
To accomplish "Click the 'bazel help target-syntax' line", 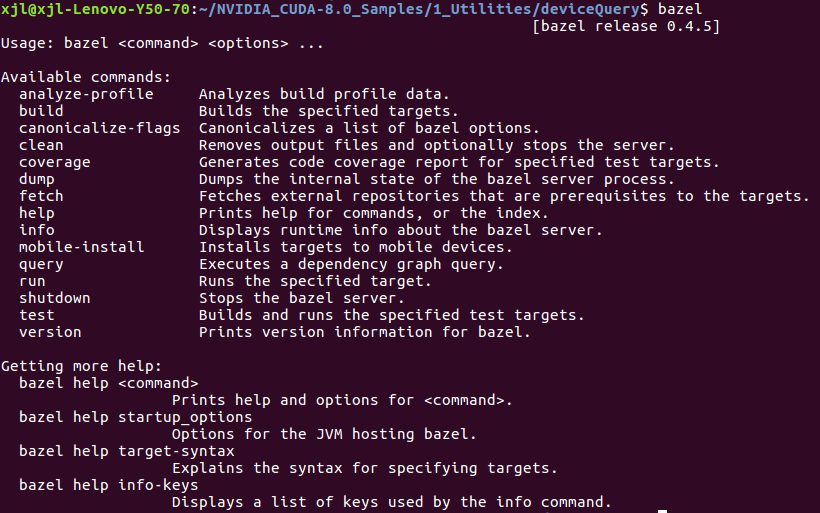I will (131, 451).
